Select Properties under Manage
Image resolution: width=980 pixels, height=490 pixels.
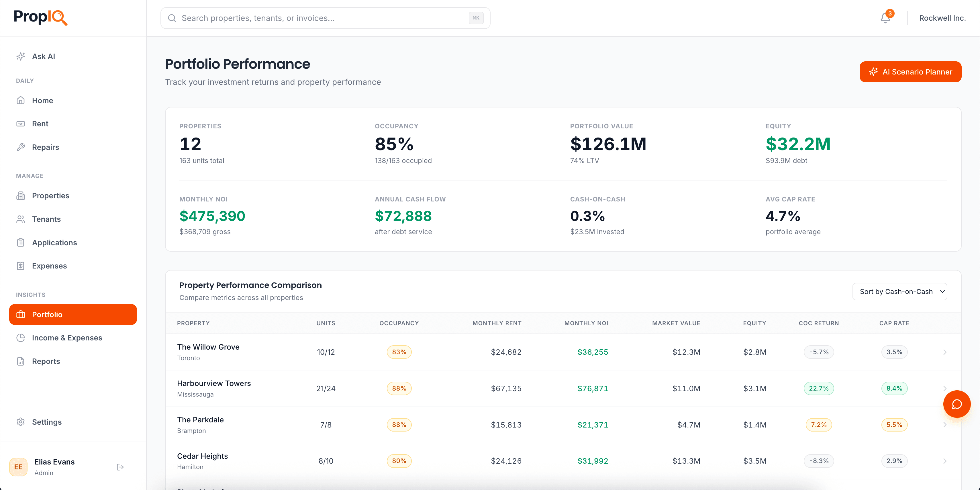click(51, 195)
